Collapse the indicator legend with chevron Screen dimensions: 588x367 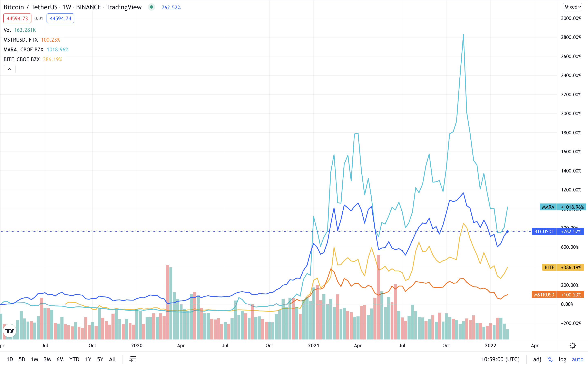point(9,69)
